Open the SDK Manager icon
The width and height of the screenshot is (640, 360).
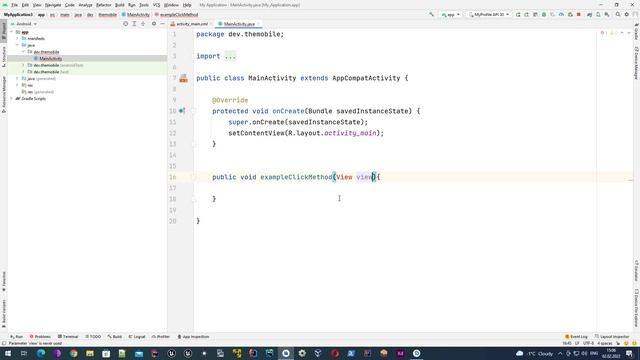tap(607, 15)
